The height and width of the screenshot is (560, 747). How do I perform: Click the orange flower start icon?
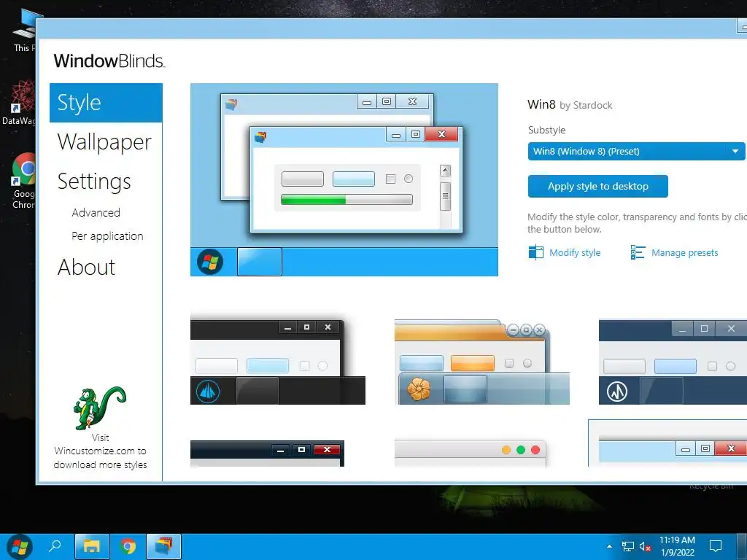tap(418, 388)
